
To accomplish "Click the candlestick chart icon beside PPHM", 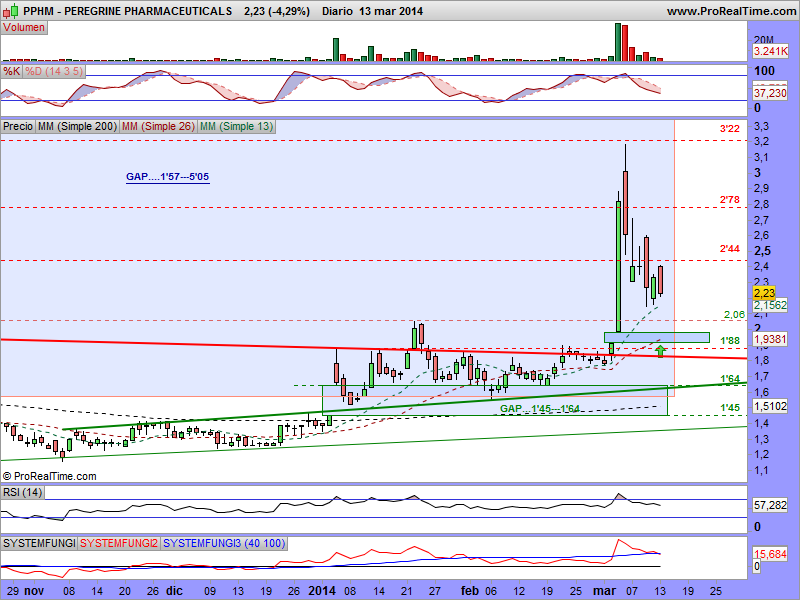I will click(x=11, y=10).
